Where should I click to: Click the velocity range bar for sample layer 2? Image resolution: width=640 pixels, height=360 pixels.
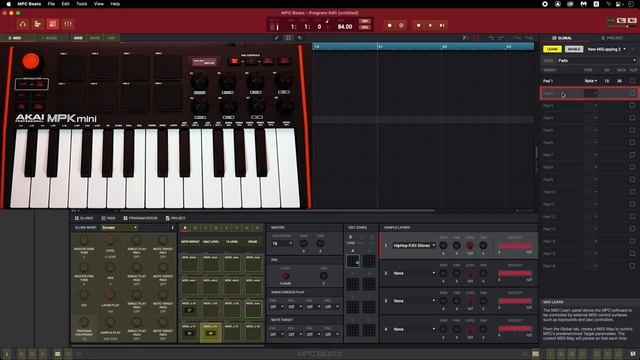tap(515, 273)
